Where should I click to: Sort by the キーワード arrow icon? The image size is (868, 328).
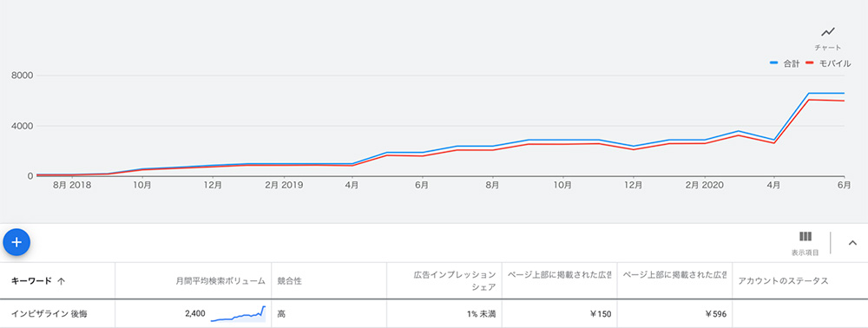(61, 281)
